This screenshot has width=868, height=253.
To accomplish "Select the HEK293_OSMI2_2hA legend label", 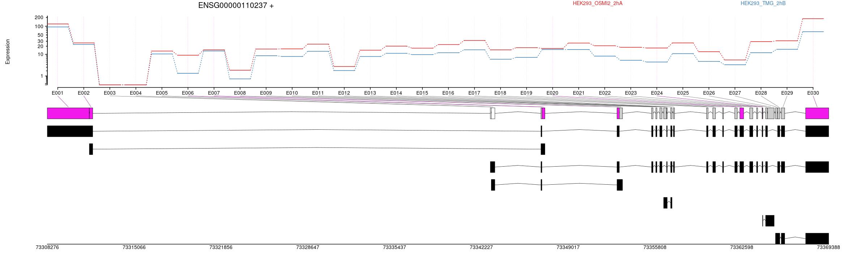I will pos(597,3).
